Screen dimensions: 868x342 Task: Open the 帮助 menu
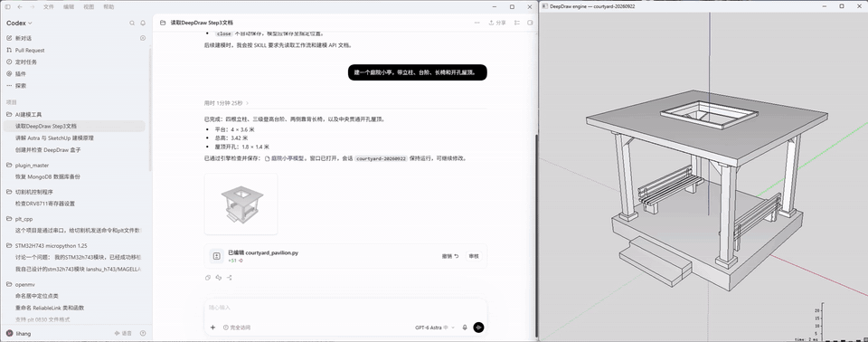108,6
